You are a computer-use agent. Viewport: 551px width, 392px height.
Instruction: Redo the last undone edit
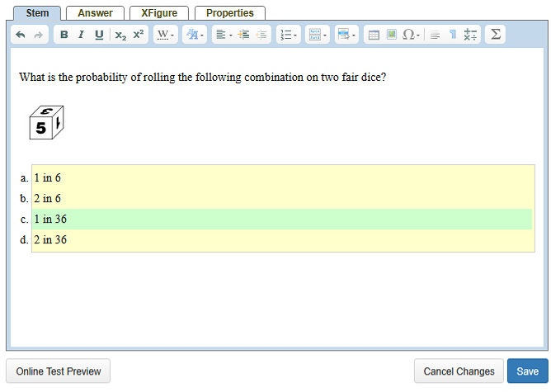[38, 35]
